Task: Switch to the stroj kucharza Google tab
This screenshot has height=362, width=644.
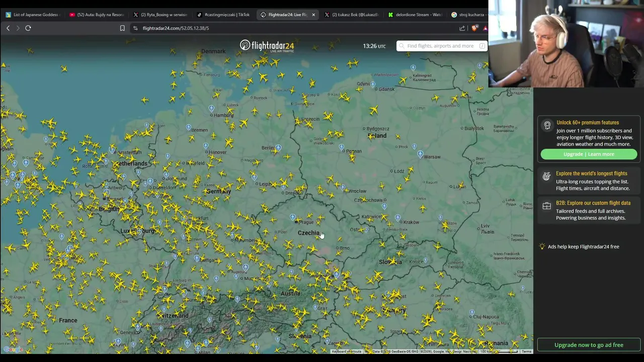Action: [x=468, y=15]
